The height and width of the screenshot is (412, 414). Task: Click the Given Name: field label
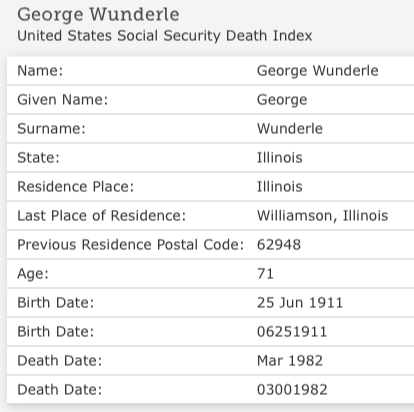(x=63, y=100)
